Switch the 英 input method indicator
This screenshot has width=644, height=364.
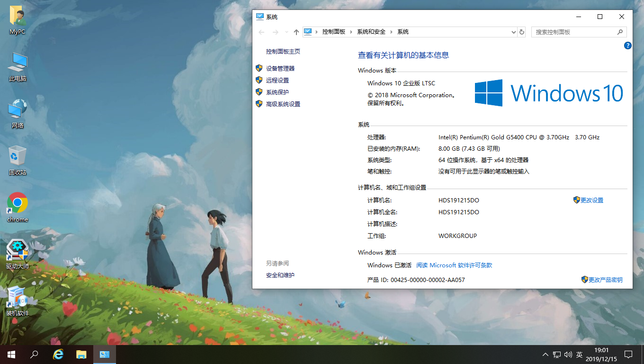(580, 354)
